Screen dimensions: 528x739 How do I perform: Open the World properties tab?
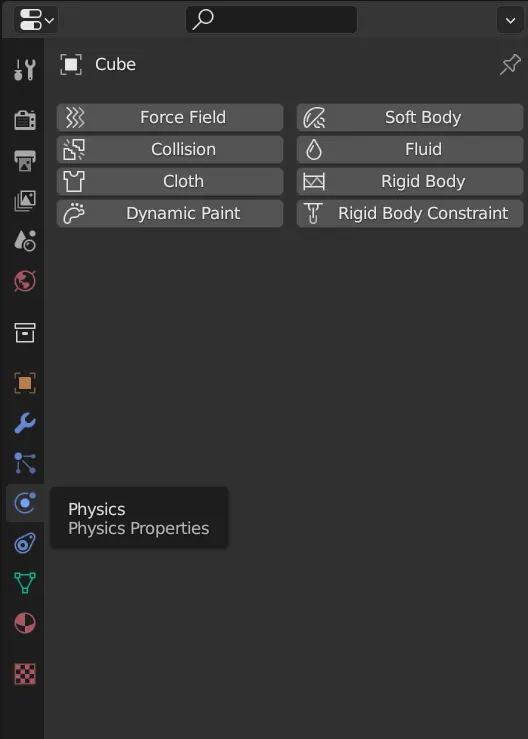(25, 281)
